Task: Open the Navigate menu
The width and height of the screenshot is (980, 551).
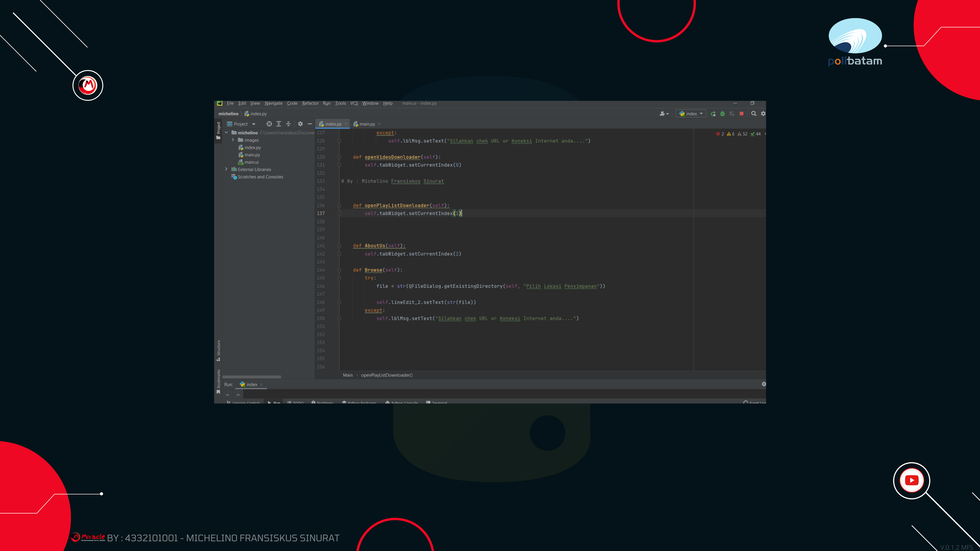Action: click(274, 103)
